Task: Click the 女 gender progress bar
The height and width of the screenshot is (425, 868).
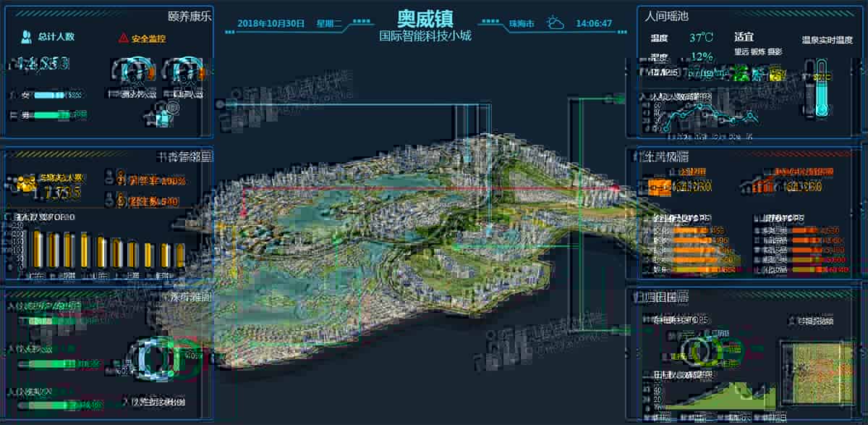Action: tap(49, 95)
